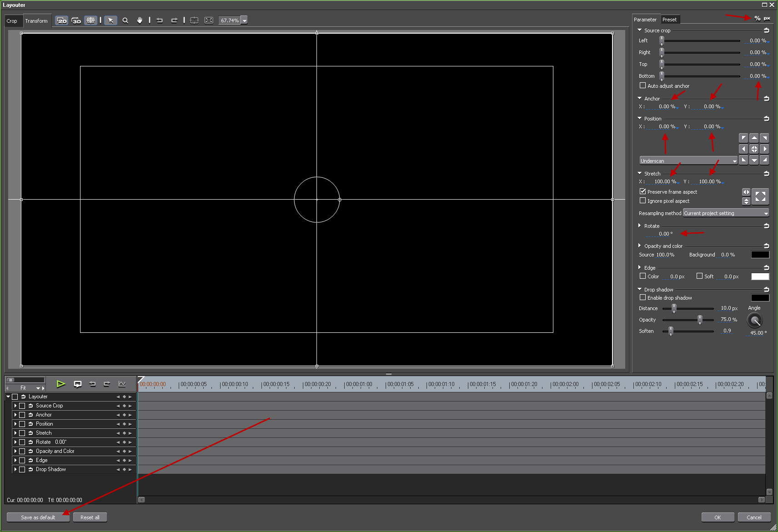Click the Reset all button
The width and height of the screenshot is (778, 532).
[x=90, y=517]
